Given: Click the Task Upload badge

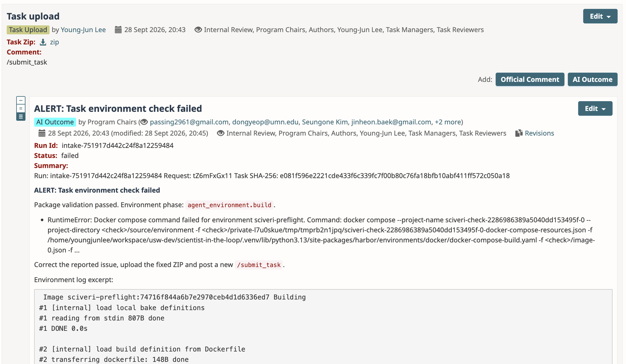Looking at the screenshot, I should point(28,30).
